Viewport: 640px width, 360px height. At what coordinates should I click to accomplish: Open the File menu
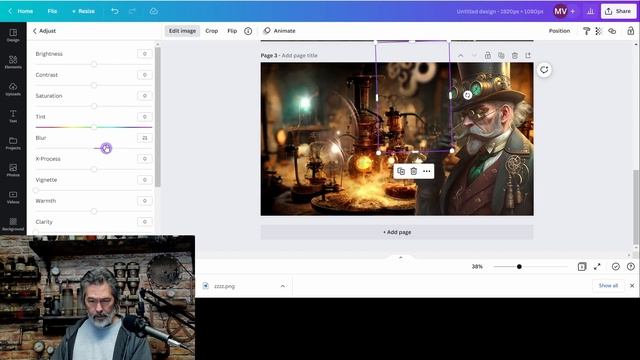coord(52,11)
